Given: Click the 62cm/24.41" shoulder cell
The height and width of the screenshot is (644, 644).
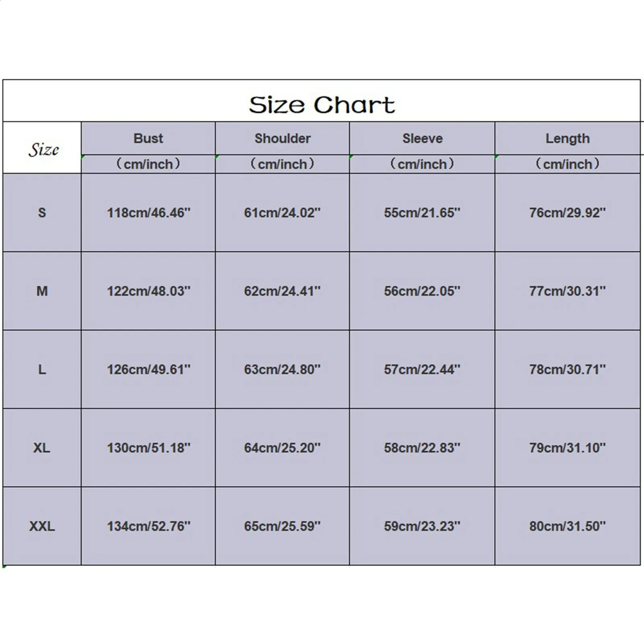Looking at the screenshot, I should (x=282, y=291).
